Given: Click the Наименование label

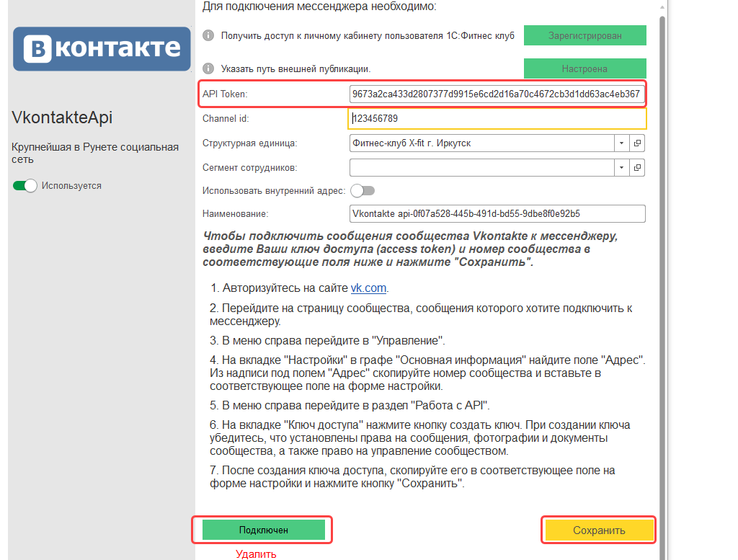Looking at the screenshot, I should click(236, 213).
